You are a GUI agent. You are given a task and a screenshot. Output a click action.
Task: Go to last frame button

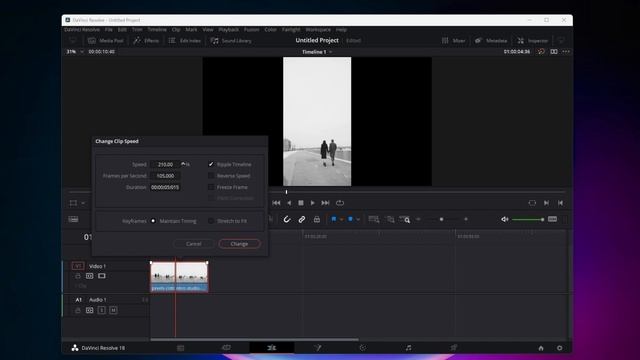click(325, 203)
